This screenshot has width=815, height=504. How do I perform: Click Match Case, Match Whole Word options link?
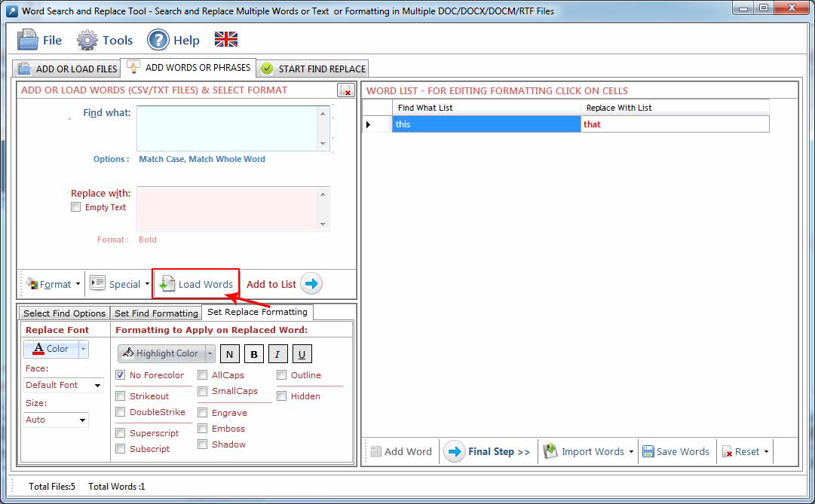pyautogui.click(x=201, y=159)
